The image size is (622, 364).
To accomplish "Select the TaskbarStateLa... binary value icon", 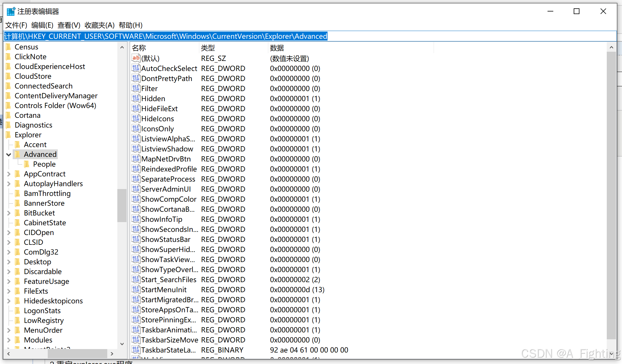I will 136,350.
